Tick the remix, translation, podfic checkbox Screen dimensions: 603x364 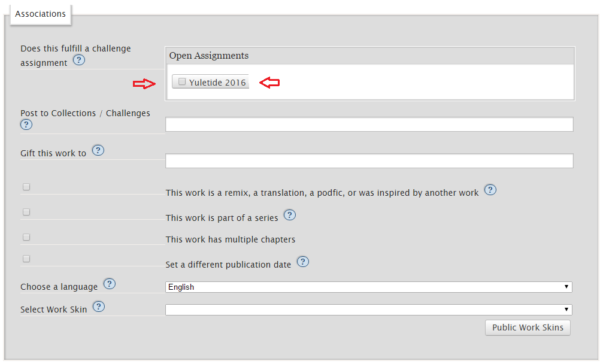pyautogui.click(x=26, y=187)
